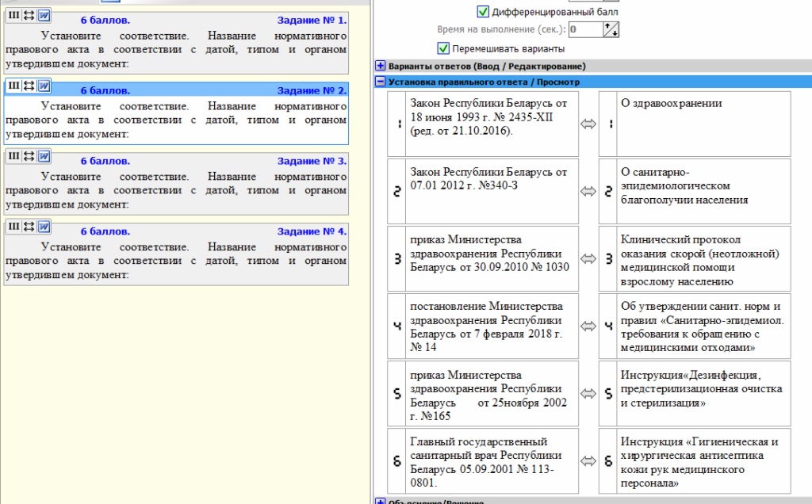The image size is (812, 504).
Task: Select Об утверждении санит. норм и правил cell
Action: [703, 326]
